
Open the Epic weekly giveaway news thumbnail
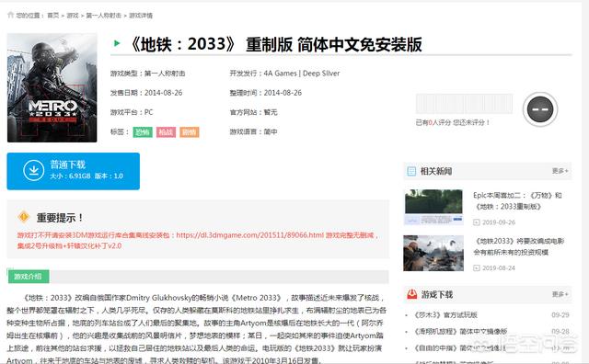(x=433, y=207)
